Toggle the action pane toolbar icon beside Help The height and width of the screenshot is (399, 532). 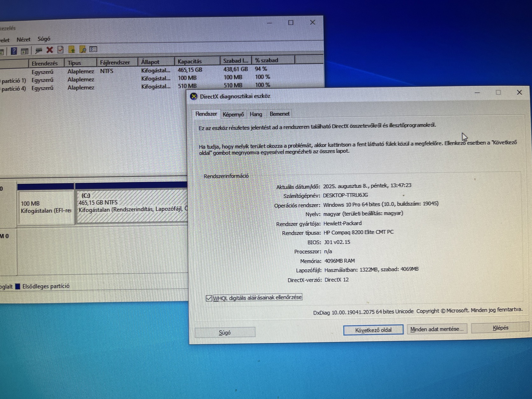click(x=24, y=51)
